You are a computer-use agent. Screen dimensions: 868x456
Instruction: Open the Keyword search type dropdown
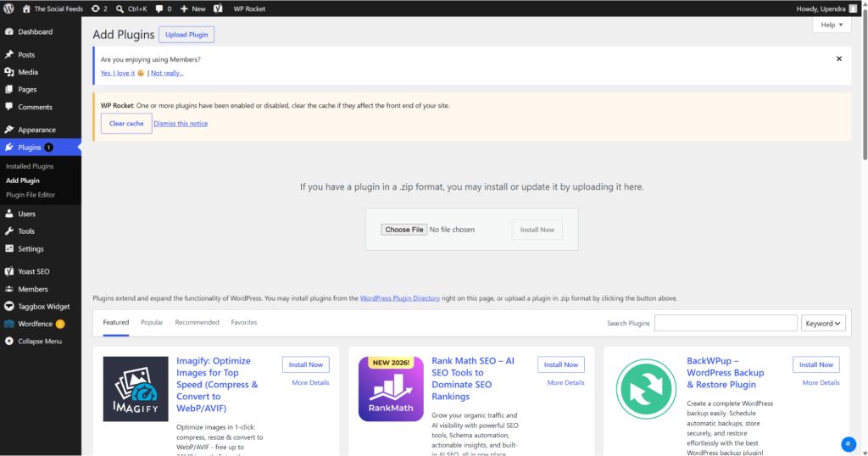pyautogui.click(x=823, y=323)
